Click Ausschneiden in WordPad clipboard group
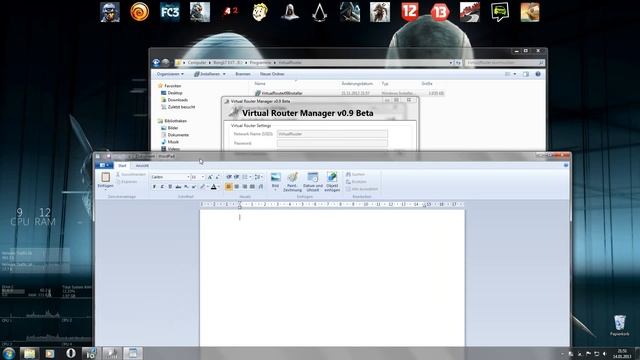Viewport: 640px width, 360px height. click(131, 174)
